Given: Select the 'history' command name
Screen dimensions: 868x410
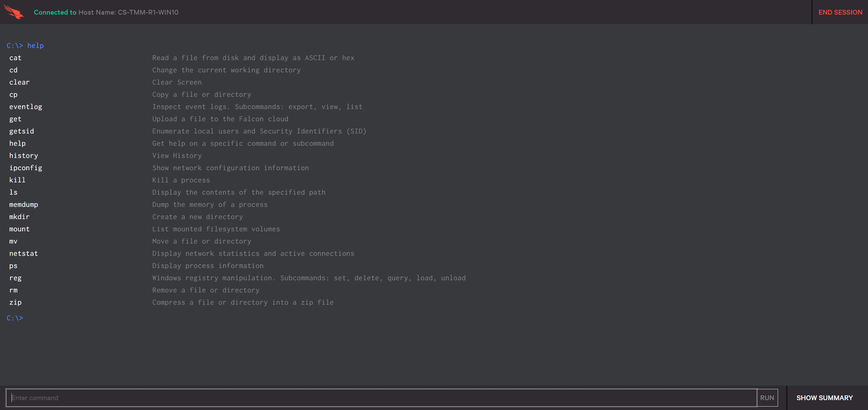Looking at the screenshot, I should tap(24, 156).
